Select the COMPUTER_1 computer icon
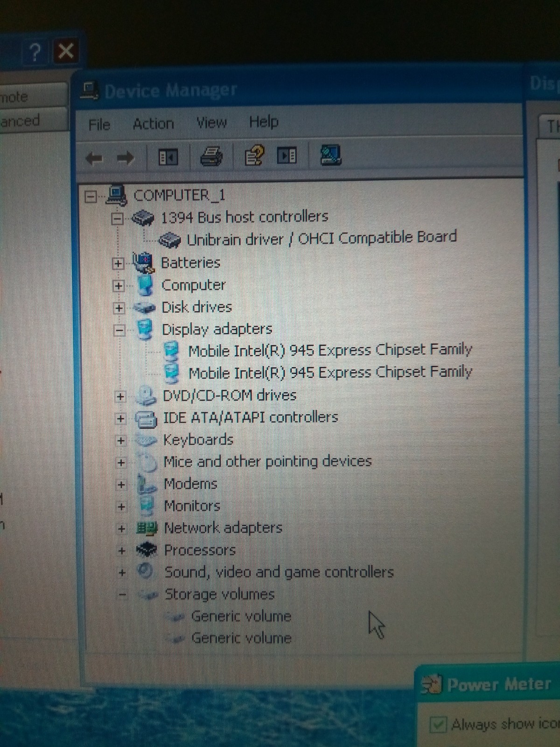This screenshot has height=747, width=560. coord(117,195)
